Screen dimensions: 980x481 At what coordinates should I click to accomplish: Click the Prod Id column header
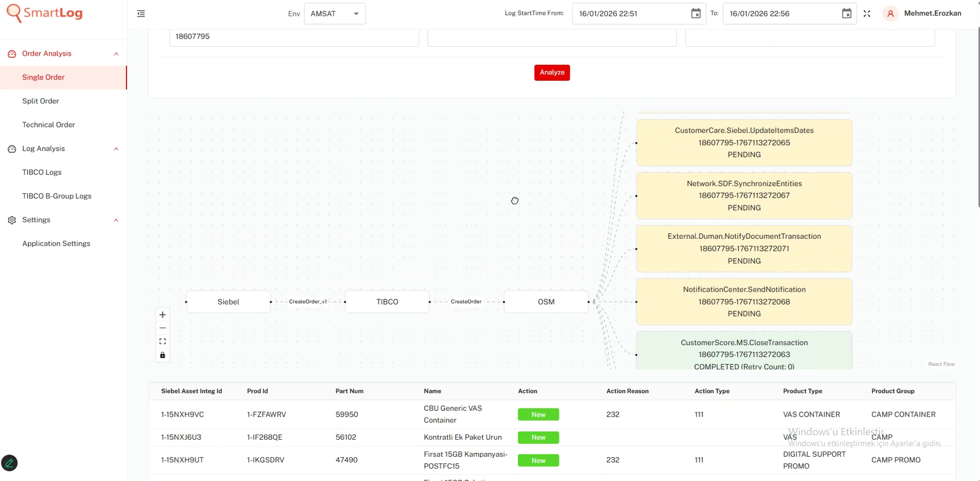click(258, 391)
